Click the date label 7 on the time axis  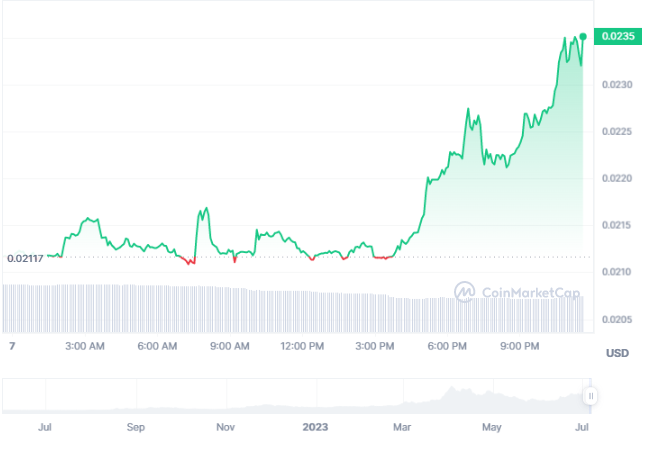click(x=12, y=346)
